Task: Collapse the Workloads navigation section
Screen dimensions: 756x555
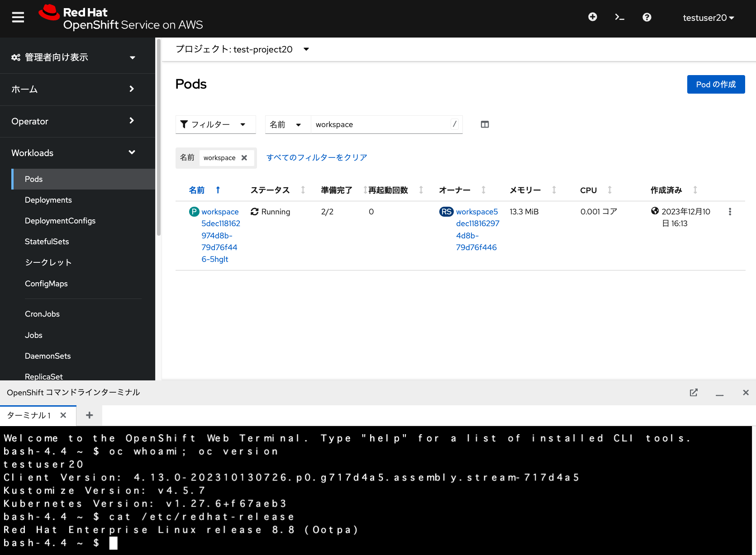Action: tap(73, 153)
